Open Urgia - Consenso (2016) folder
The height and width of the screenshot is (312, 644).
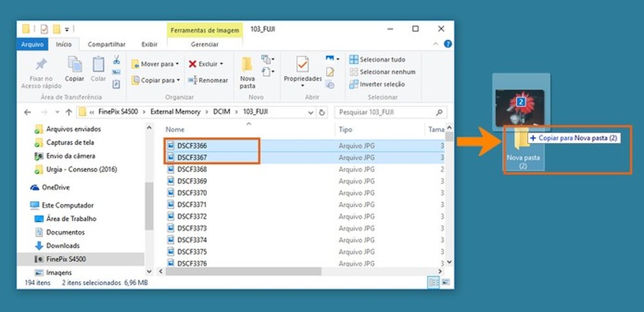coord(81,169)
